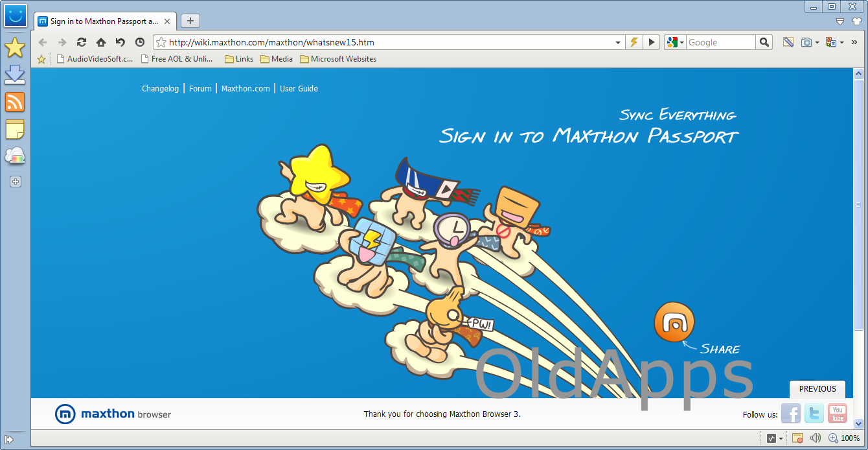Close the current tab
868x450 pixels.
(x=167, y=21)
